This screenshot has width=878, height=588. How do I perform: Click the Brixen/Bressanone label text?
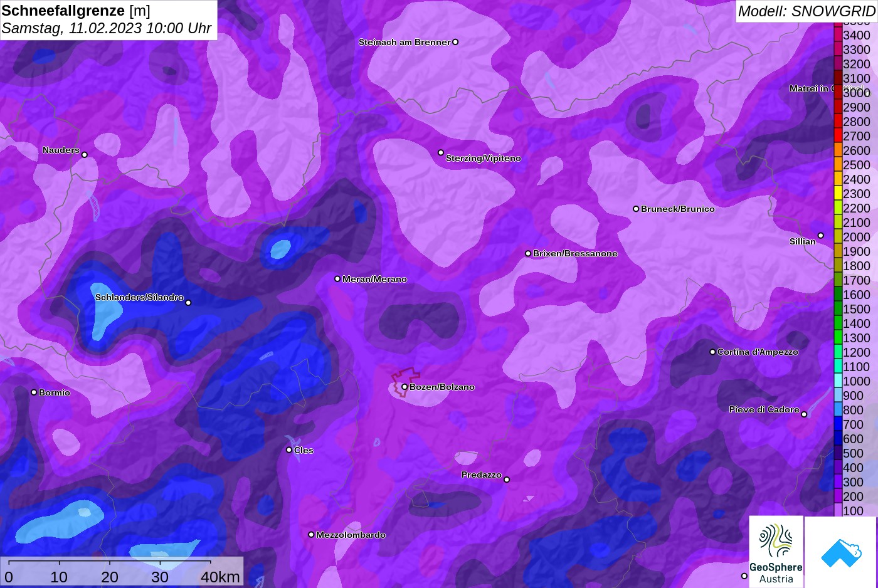tap(575, 253)
